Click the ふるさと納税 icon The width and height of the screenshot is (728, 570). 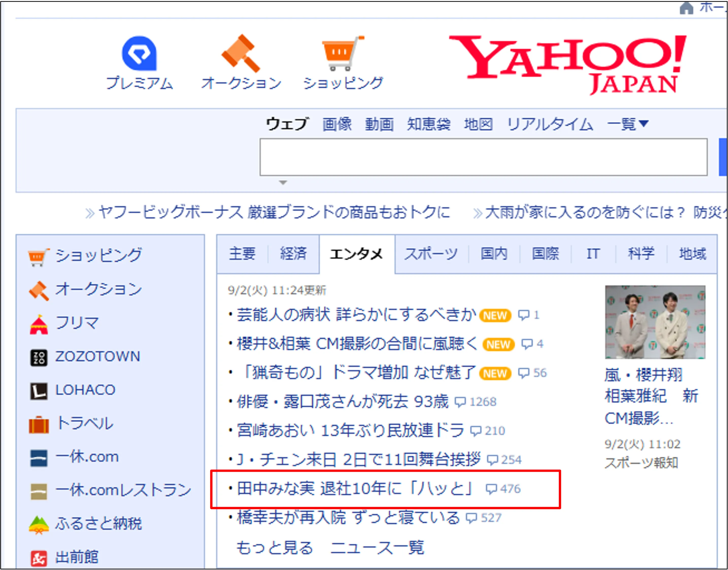point(39,525)
